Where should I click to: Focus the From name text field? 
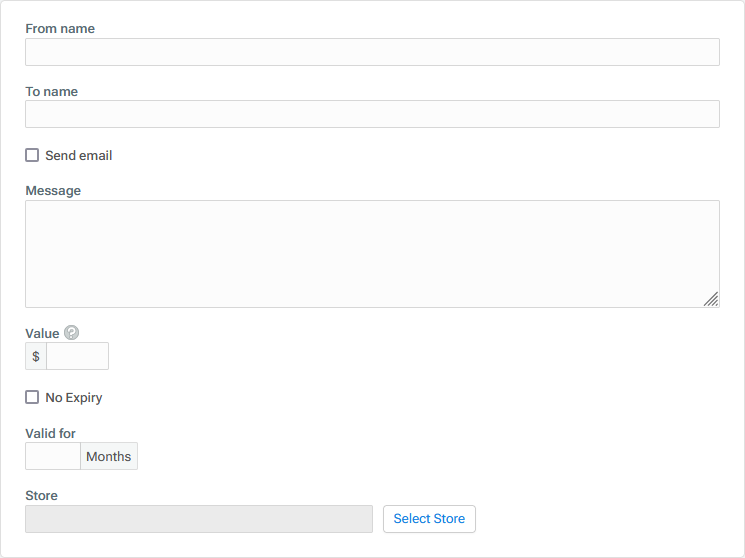(372, 52)
